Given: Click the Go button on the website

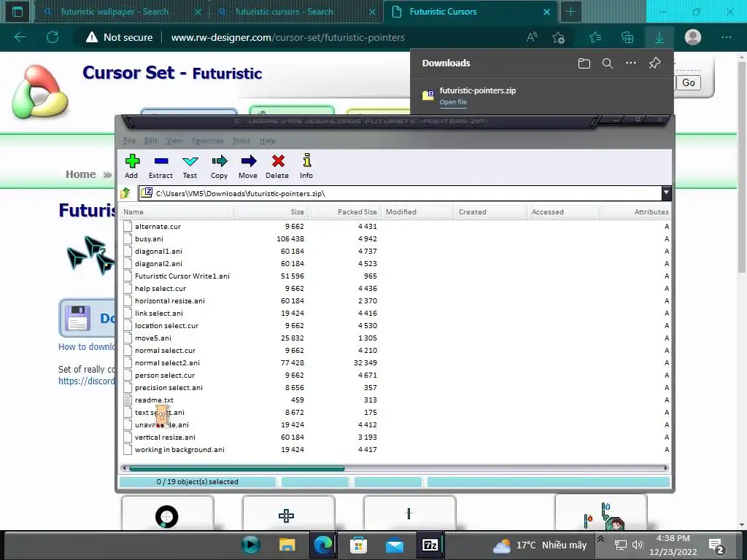Looking at the screenshot, I should point(689,83).
